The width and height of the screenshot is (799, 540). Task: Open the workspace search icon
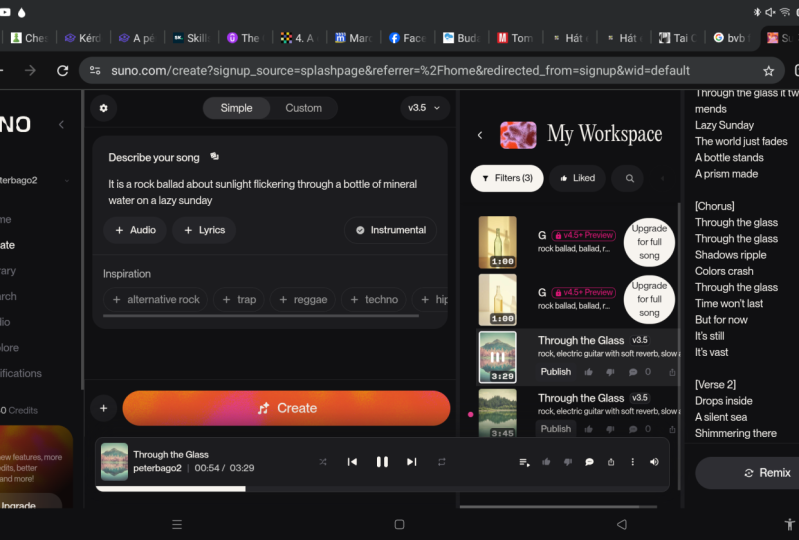click(x=630, y=178)
